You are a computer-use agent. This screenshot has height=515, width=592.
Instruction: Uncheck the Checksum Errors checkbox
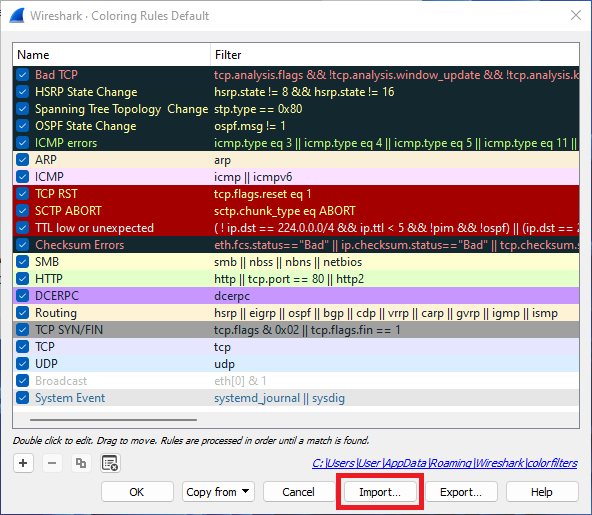[x=23, y=245]
